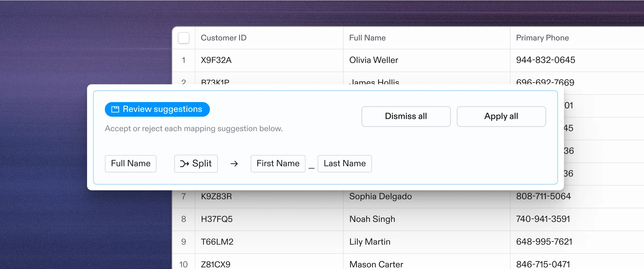Open the Split operation selector

(196, 164)
